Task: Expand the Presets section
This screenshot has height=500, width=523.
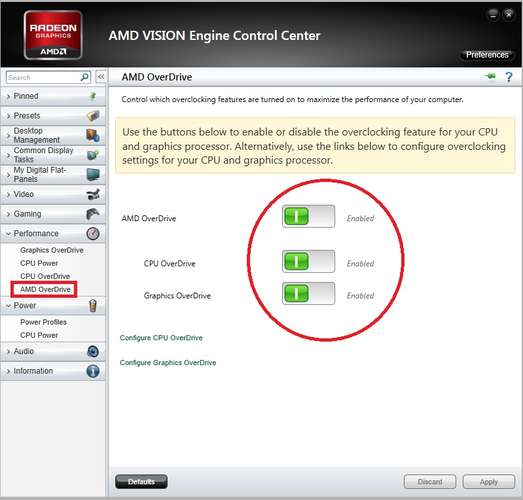Action: pos(53,116)
